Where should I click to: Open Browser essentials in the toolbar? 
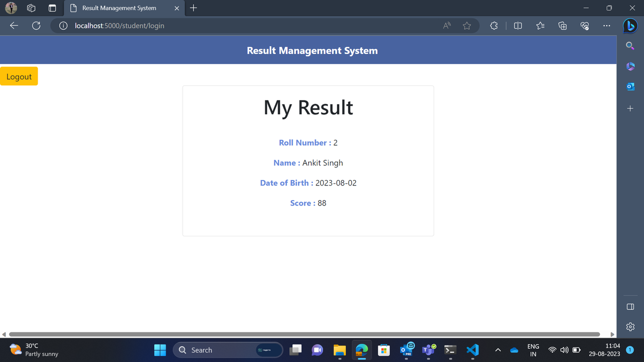[x=584, y=26]
